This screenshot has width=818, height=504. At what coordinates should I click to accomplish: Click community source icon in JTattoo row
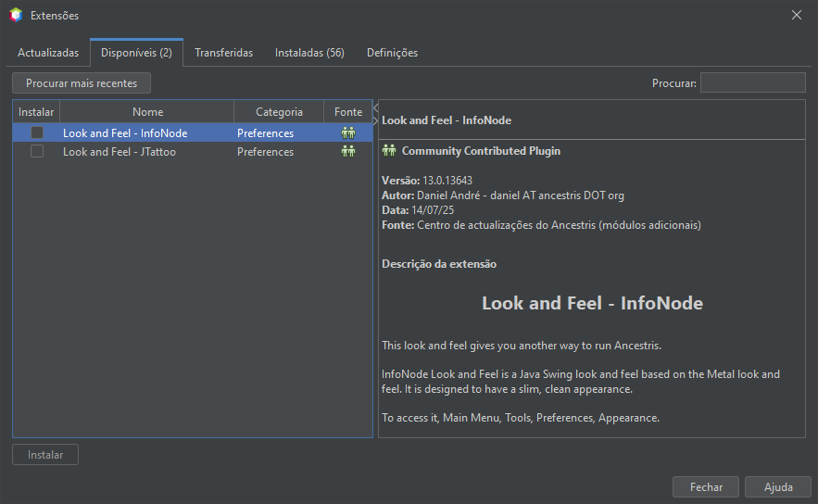pos(348,151)
